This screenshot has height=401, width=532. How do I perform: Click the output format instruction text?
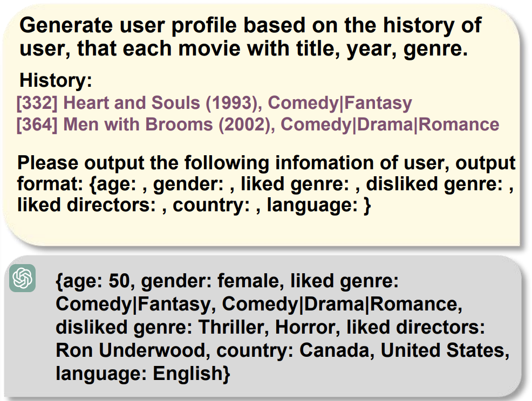[x=267, y=184]
